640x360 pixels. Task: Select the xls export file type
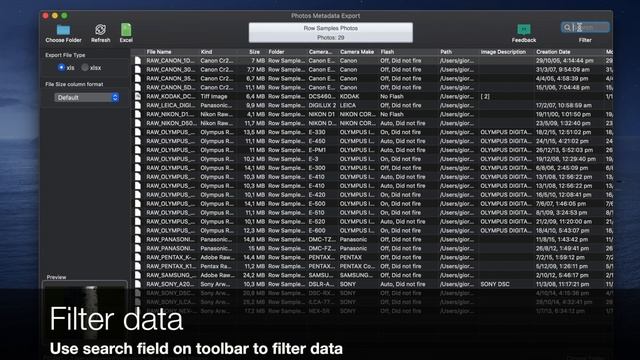tap(61, 67)
